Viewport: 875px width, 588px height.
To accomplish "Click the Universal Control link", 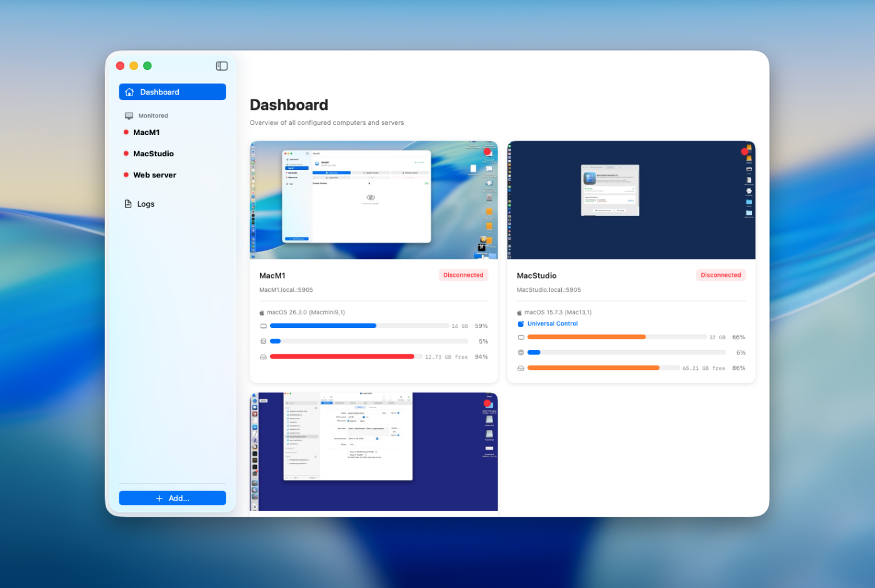I will click(552, 324).
